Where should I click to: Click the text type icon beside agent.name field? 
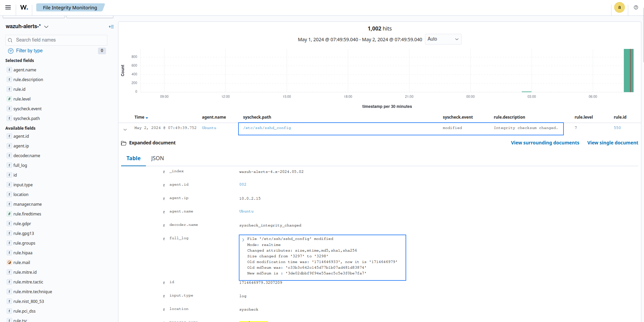[x=9, y=70]
